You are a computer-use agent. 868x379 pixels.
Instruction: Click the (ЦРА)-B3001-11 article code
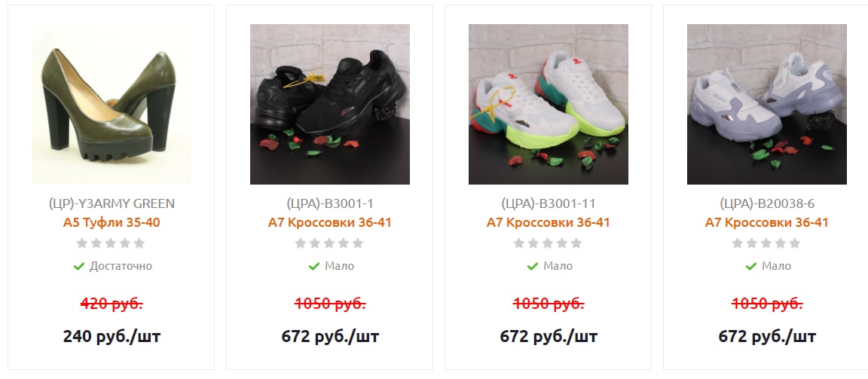click(548, 203)
